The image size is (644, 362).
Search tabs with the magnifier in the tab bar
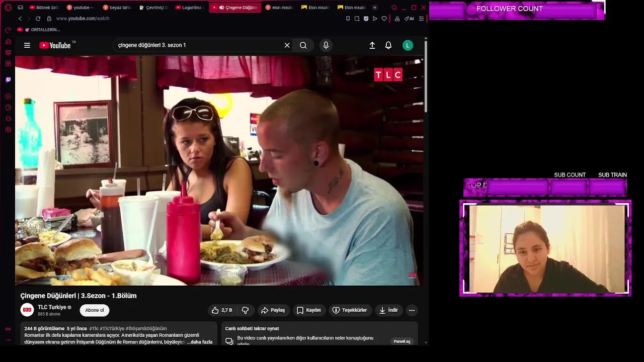coord(394,8)
